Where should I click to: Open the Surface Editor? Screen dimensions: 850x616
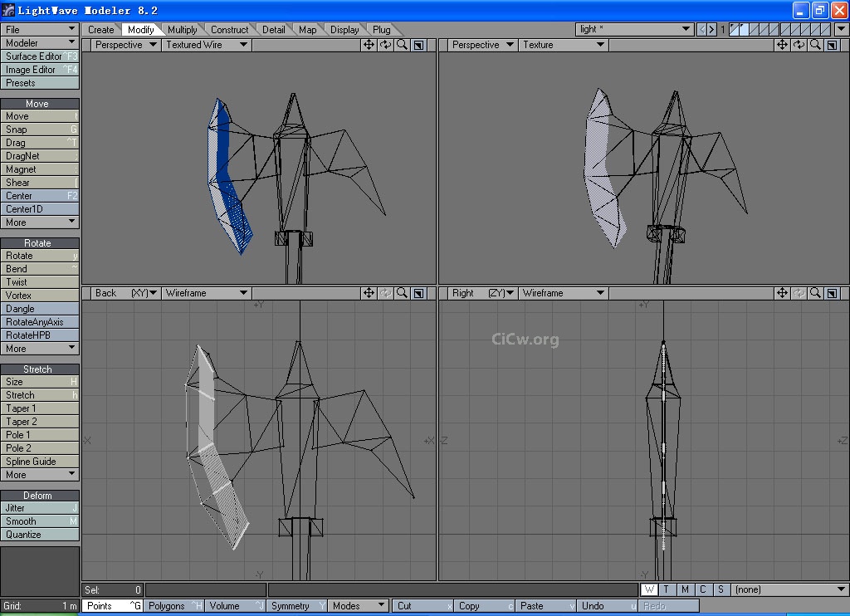40,56
